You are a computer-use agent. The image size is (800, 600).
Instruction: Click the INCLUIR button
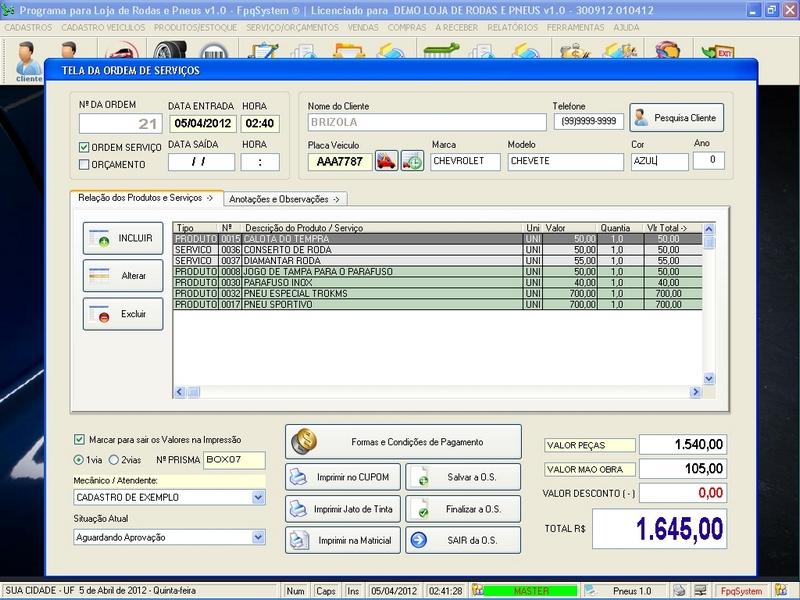[x=122, y=238]
